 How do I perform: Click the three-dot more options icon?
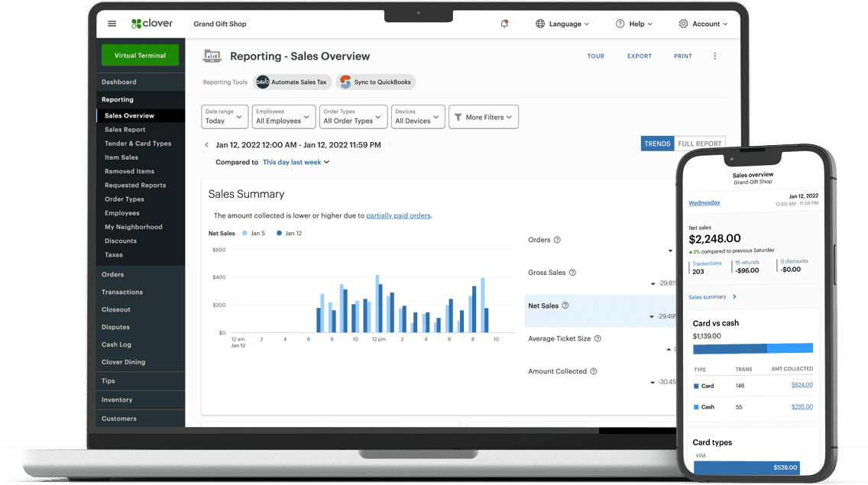tap(715, 56)
